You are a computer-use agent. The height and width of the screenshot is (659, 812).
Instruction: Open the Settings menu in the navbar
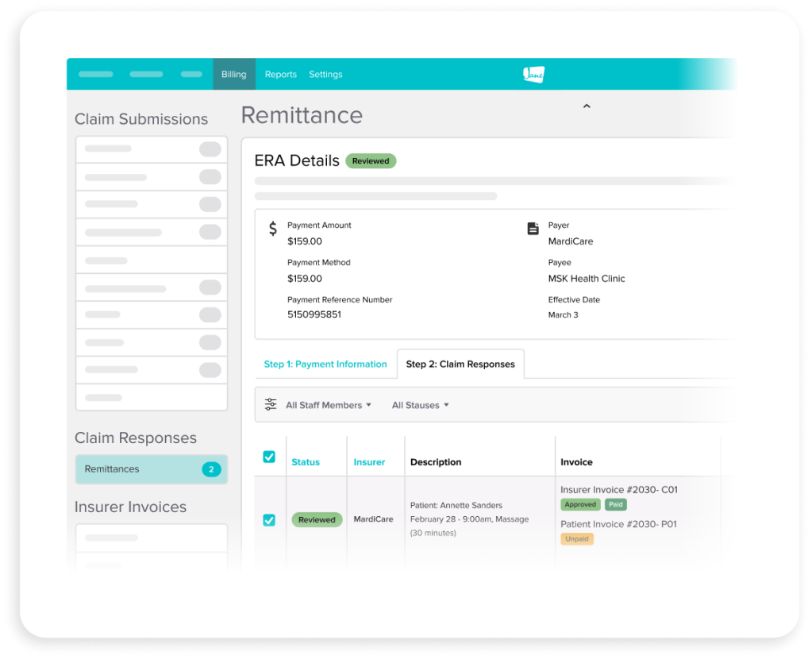coord(325,74)
